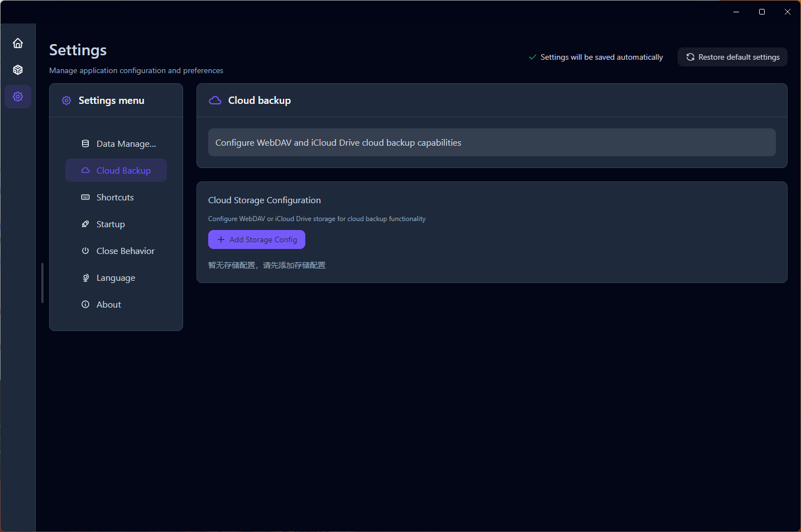Open the Home page from the sidebar
Screen dimensions: 801x532
point(18,43)
